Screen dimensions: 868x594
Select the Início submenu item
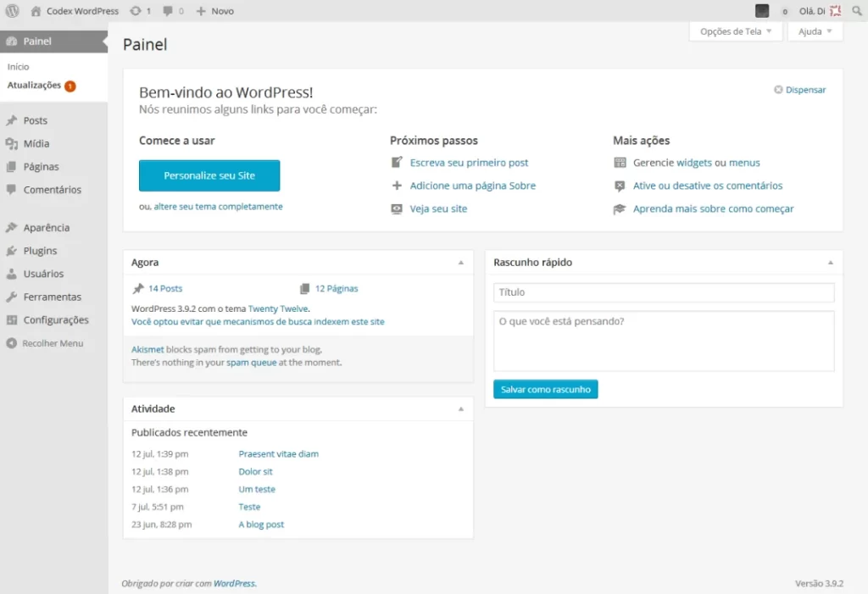(19, 66)
